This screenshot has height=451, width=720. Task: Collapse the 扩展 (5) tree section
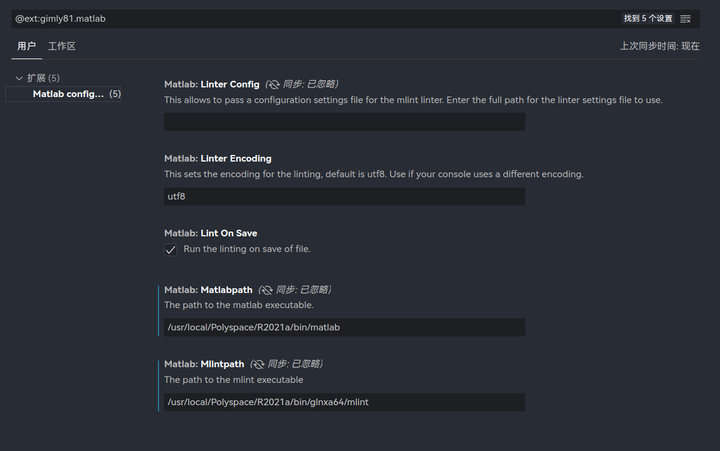click(x=19, y=78)
